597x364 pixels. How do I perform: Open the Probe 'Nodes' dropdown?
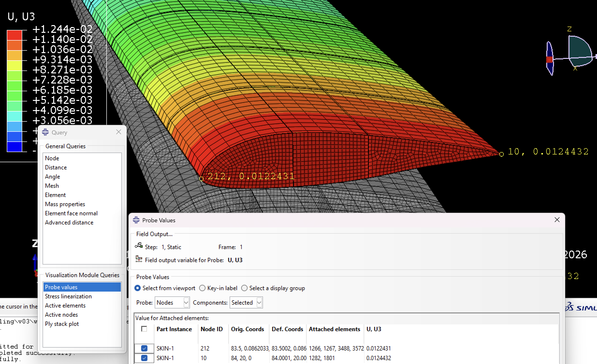tap(172, 302)
